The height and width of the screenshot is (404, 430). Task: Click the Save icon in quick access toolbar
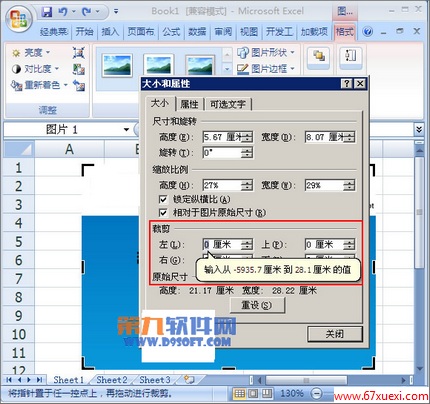point(47,12)
